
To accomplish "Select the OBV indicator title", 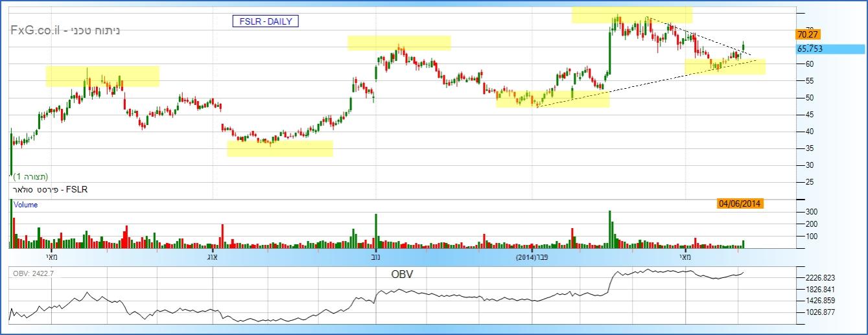I will [x=402, y=274].
